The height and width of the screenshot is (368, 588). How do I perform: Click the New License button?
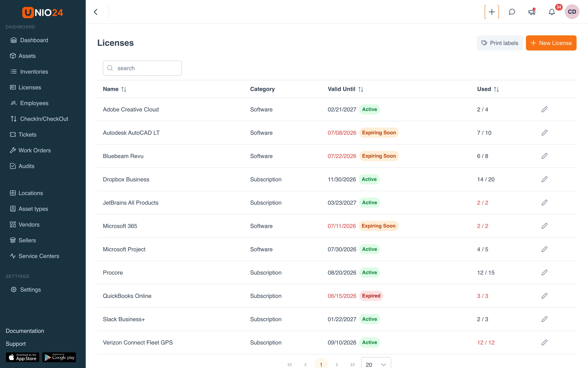click(x=551, y=43)
